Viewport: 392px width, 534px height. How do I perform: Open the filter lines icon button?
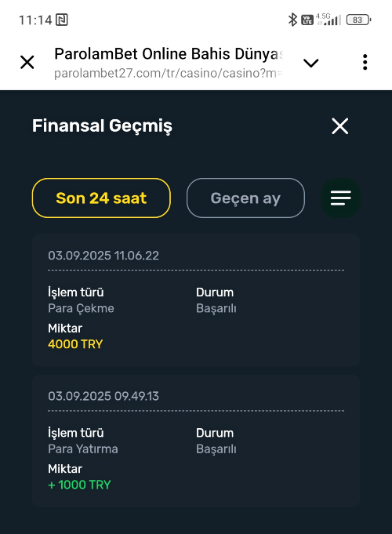tap(340, 198)
